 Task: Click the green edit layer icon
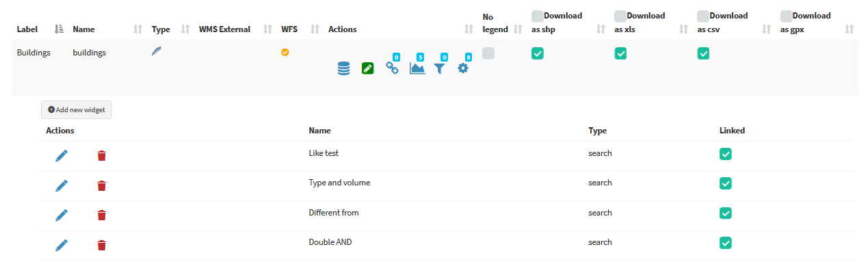[368, 68]
